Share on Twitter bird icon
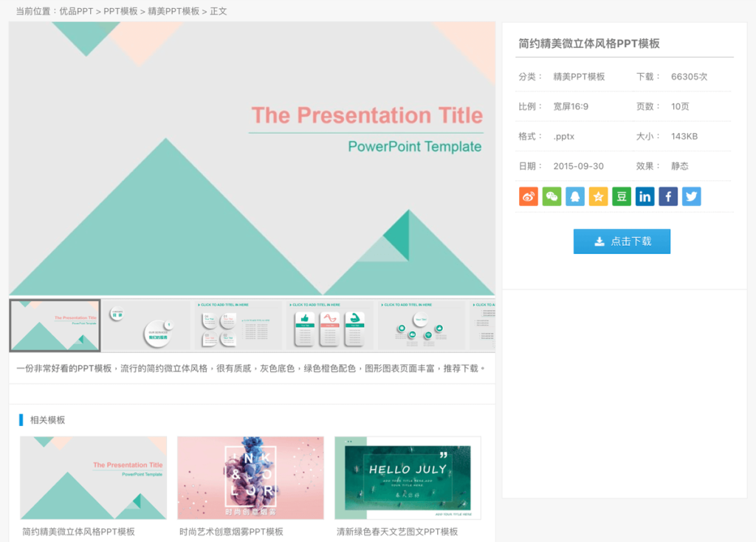 (x=691, y=196)
